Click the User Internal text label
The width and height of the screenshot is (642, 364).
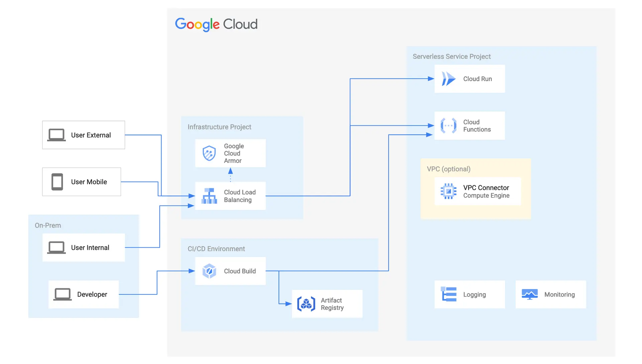coord(90,248)
